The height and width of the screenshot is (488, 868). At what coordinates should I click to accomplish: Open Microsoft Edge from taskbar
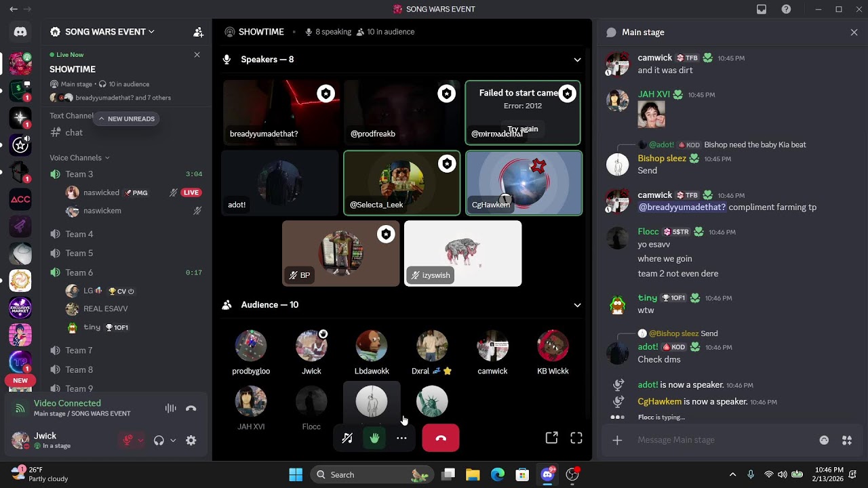(x=498, y=475)
